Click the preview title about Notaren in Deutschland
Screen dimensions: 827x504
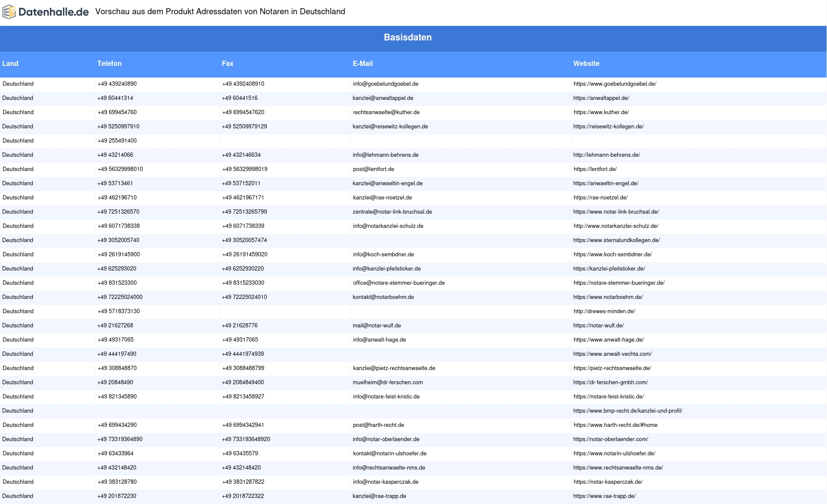(x=220, y=12)
